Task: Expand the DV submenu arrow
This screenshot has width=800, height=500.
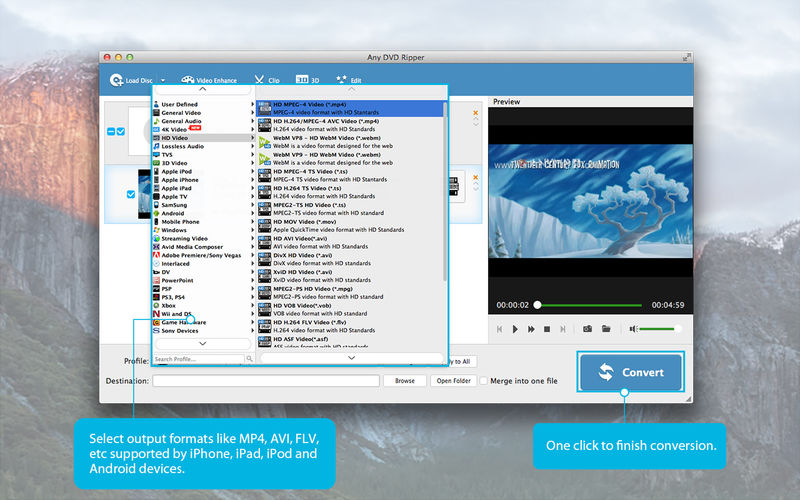Action: pyautogui.click(x=252, y=272)
